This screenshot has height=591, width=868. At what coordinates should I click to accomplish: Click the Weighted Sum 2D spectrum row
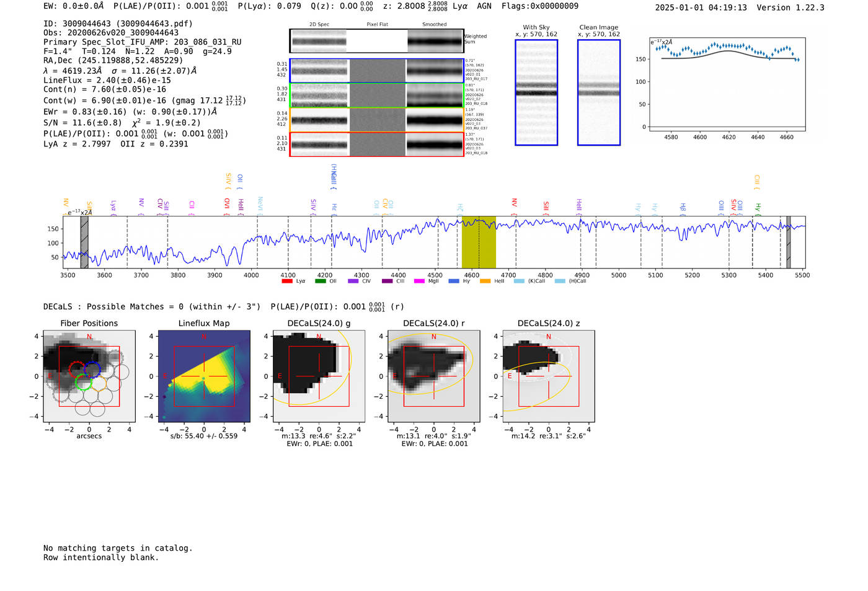(x=377, y=41)
